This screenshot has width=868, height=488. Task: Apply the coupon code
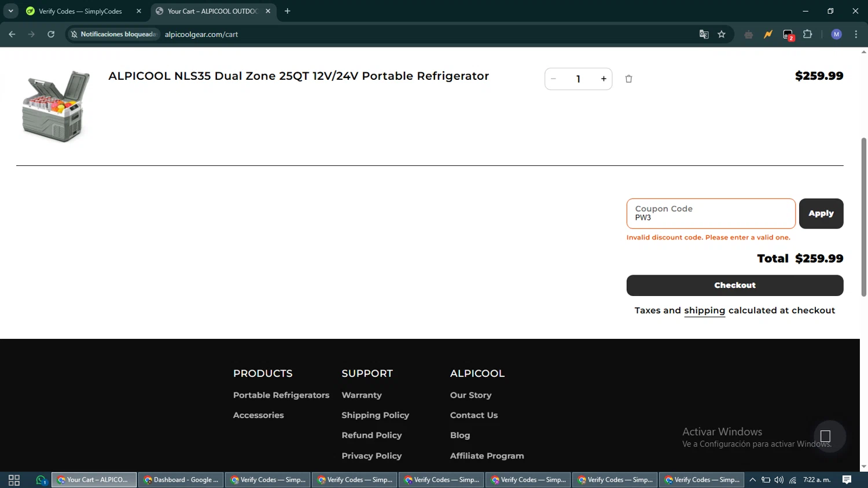(x=821, y=213)
